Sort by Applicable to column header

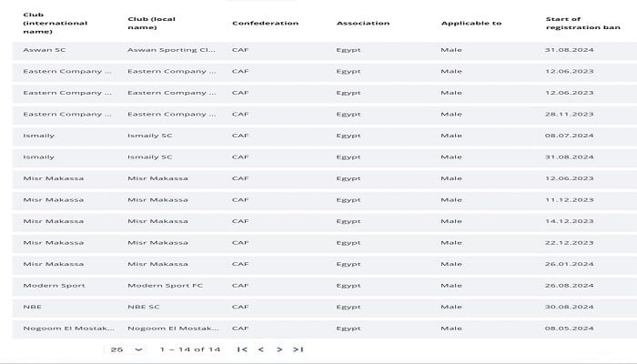[471, 23]
